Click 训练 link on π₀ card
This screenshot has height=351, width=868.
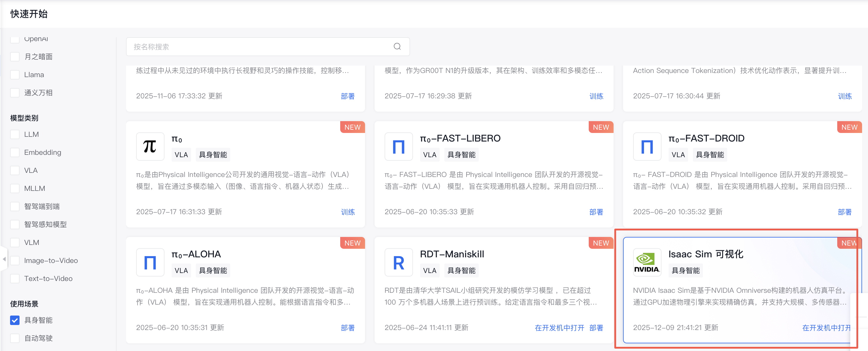pos(347,212)
